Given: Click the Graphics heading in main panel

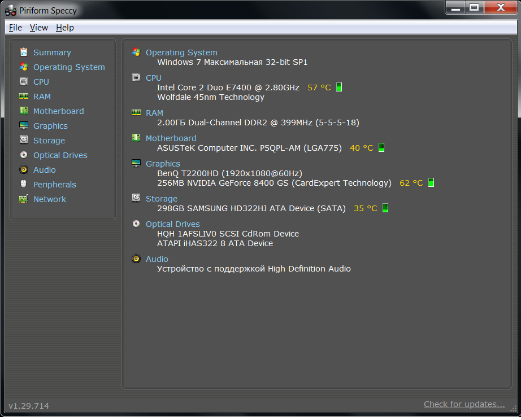Looking at the screenshot, I should pyautogui.click(x=163, y=164).
